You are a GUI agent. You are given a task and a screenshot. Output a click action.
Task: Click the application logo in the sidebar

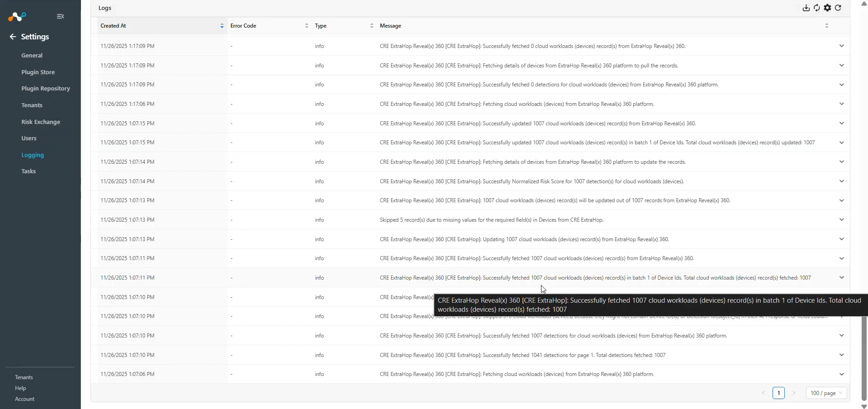tap(17, 17)
